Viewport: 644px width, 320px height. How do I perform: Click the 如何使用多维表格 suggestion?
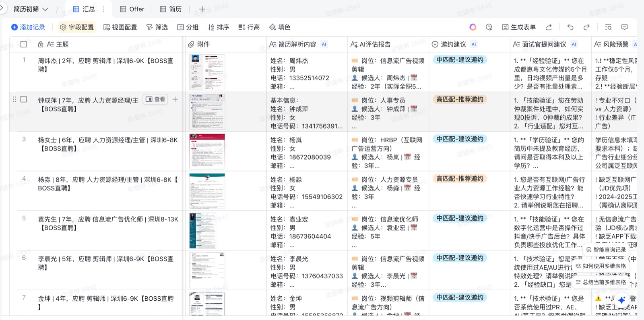click(601, 266)
